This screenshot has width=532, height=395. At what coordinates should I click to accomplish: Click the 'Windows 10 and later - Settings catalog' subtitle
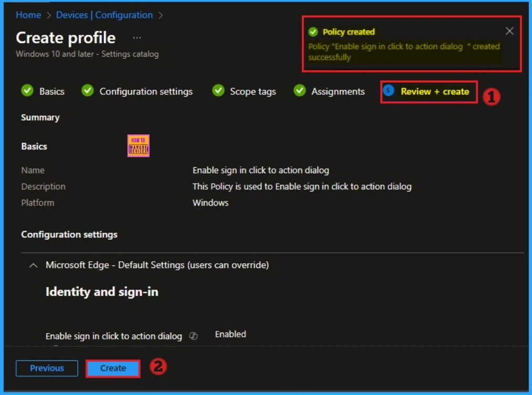[87, 54]
